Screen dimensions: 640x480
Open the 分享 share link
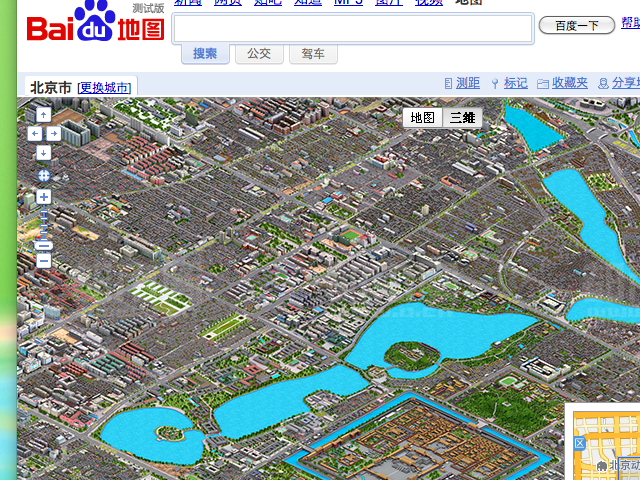pyautogui.click(x=626, y=83)
